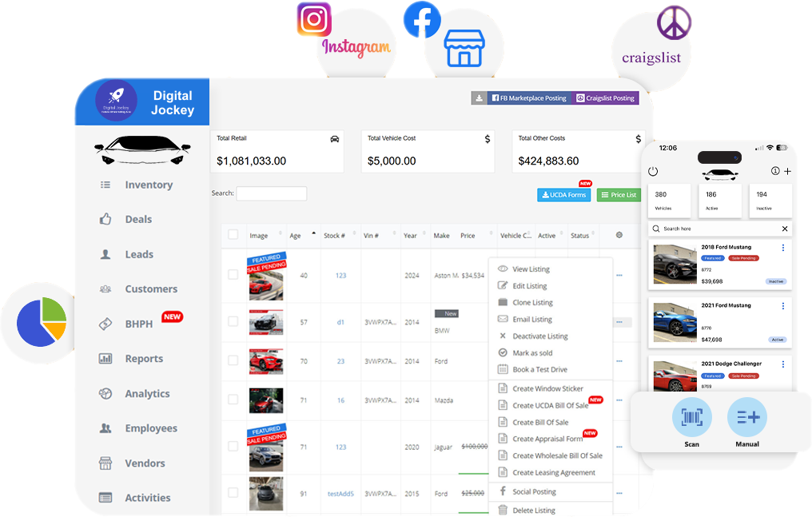
Task: Tap the power icon in mobile app
Action: pyautogui.click(x=653, y=171)
